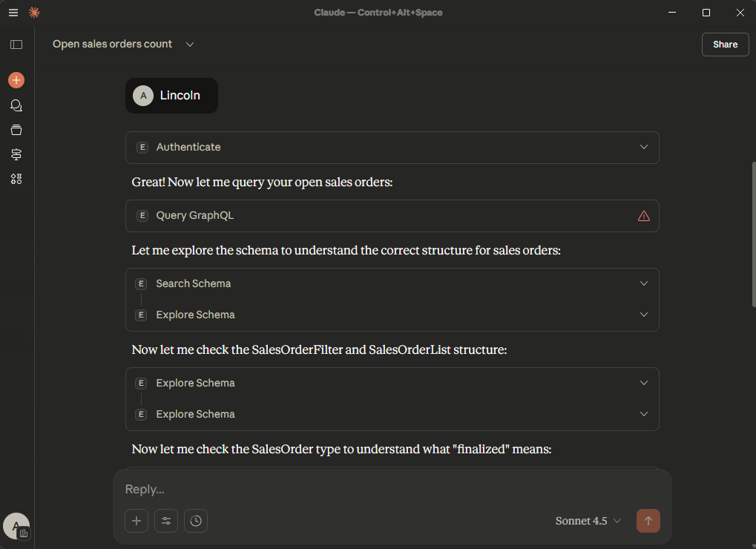Open the chat title dropdown chevron
756x549 pixels.
tap(190, 45)
